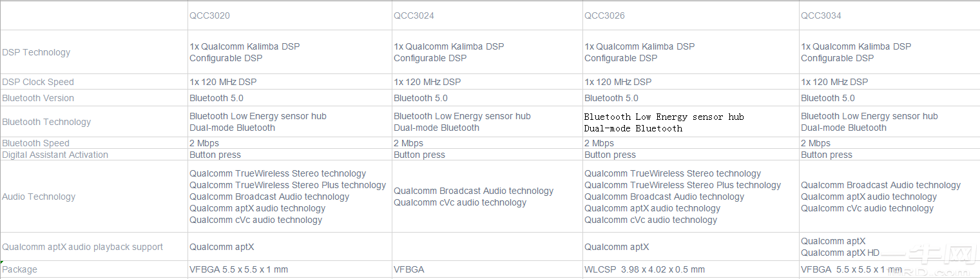The width and height of the screenshot is (980, 279).
Task: Select the Button press cell under QCC3034
Action: pos(826,155)
